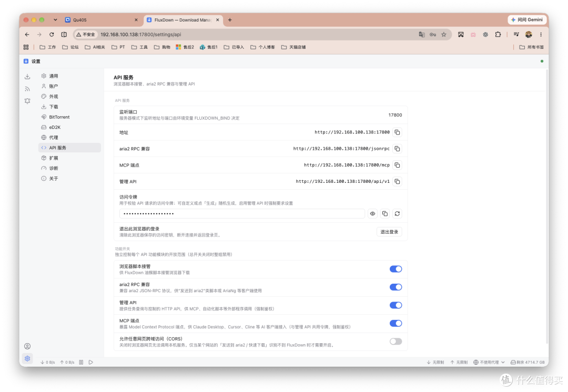Screen dimensions: 568x392
Task: Enable 允许任意网页跨域访问 (CORS)
Action: coord(395,342)
